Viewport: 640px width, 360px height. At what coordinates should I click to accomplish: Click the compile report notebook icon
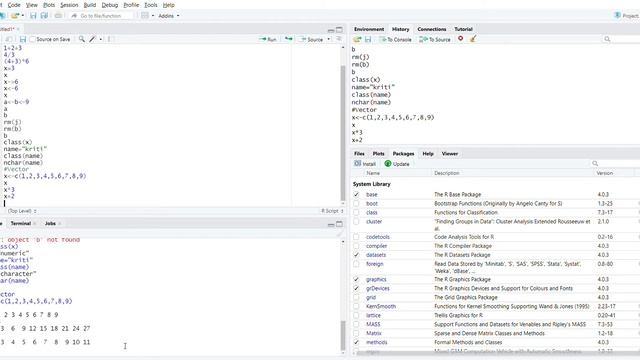tap(109, 39)
